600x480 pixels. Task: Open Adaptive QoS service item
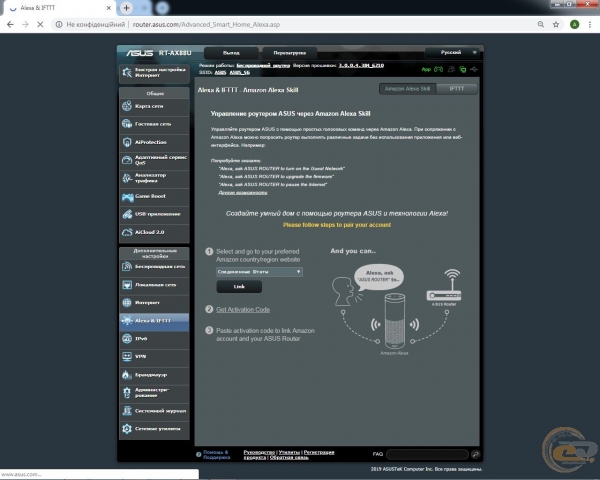coord(154,160)
